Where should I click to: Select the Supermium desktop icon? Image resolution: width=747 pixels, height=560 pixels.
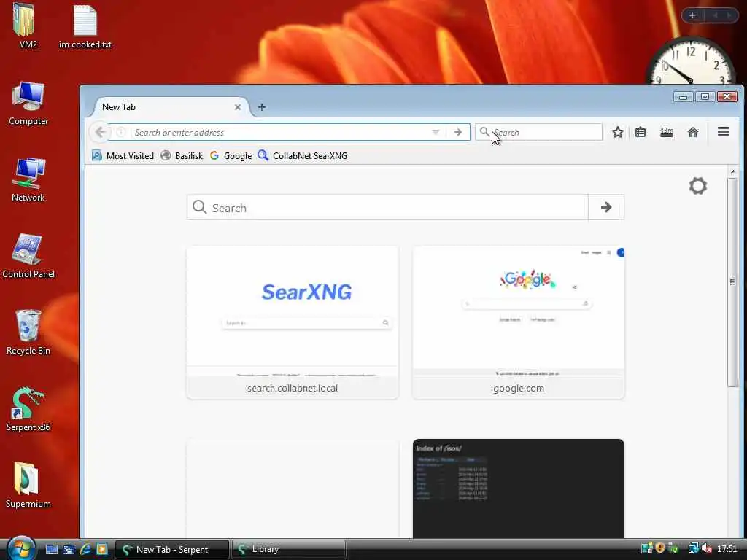click(28, 486)
